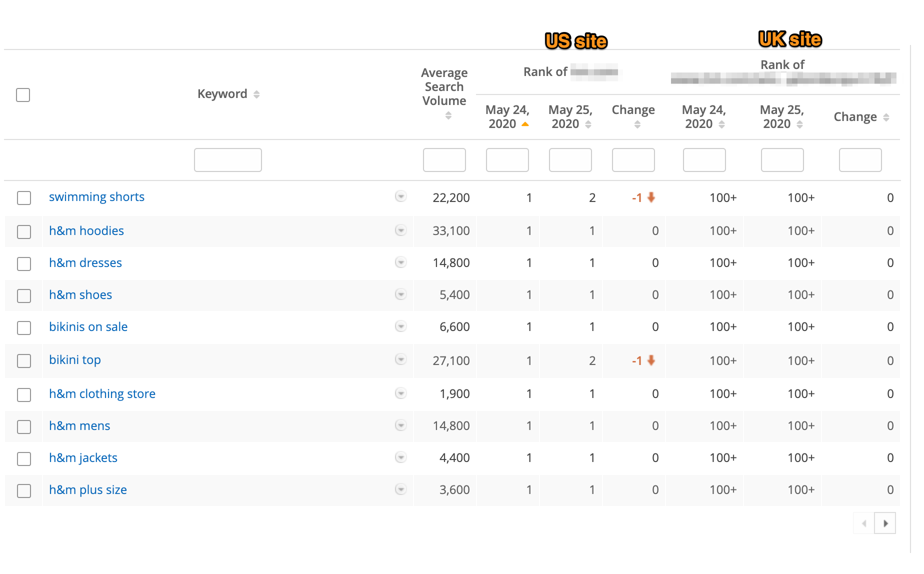Sort UK site May 25, 2020 column
The width and height of the screenshot is (924, 574).
[x=799, y=124]
